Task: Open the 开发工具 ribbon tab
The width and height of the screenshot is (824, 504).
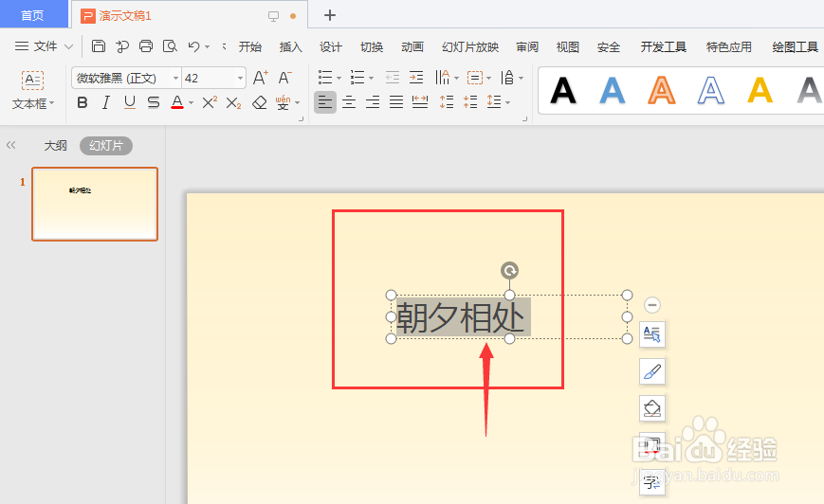Action: (663, 47)
